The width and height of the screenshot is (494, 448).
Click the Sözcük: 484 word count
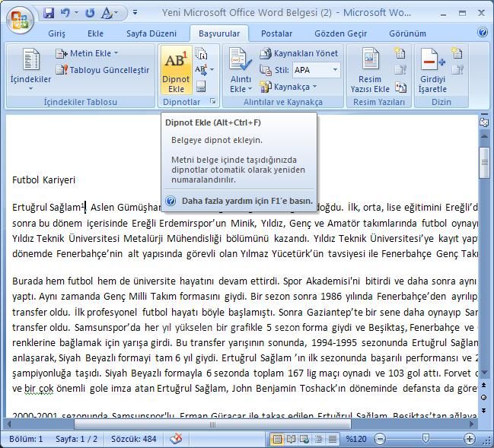click(133, 439)
